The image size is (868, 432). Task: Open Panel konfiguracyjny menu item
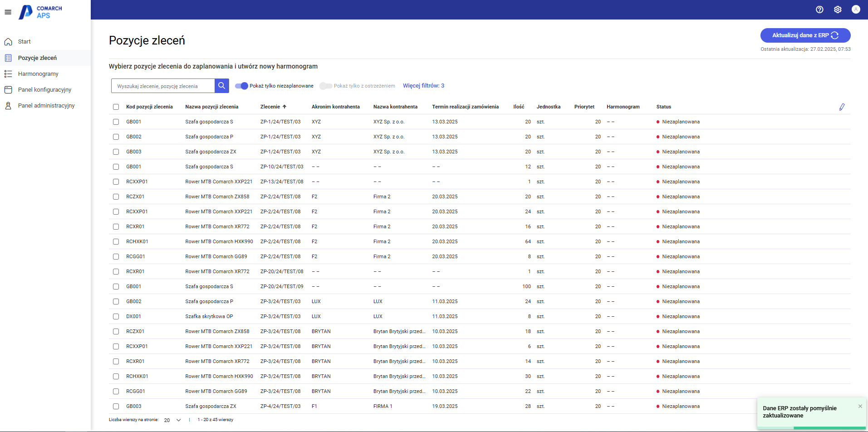45,90
